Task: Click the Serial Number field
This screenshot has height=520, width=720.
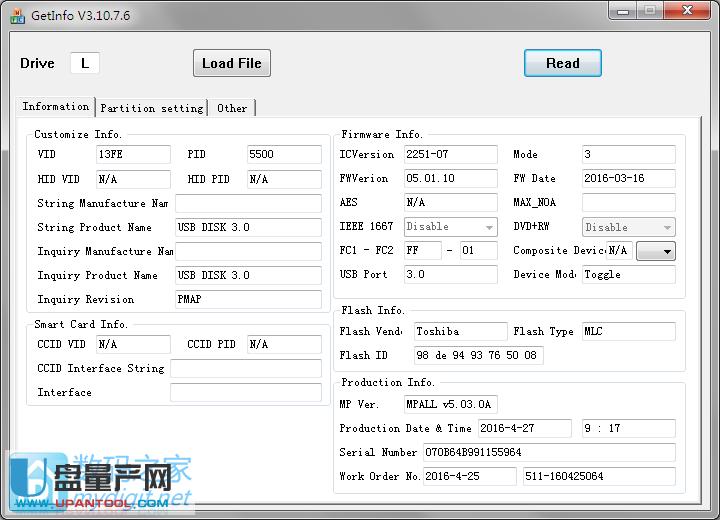Action: [549, 452]
